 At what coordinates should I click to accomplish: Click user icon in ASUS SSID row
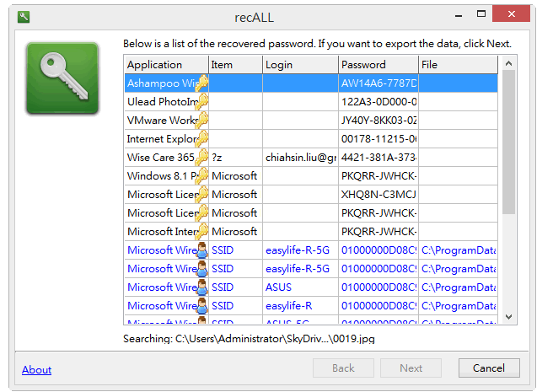pyautogui.click(x=202, y=287)
